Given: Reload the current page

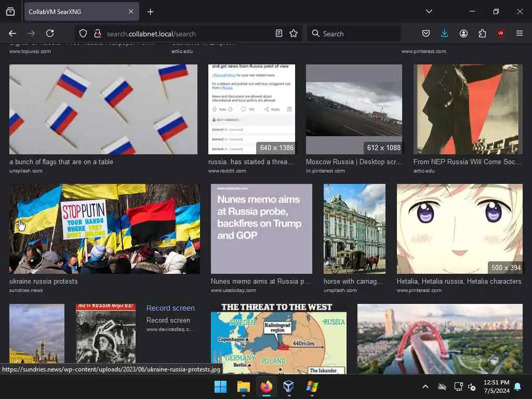Looking at the screenshot, I should tap(50, 33).
